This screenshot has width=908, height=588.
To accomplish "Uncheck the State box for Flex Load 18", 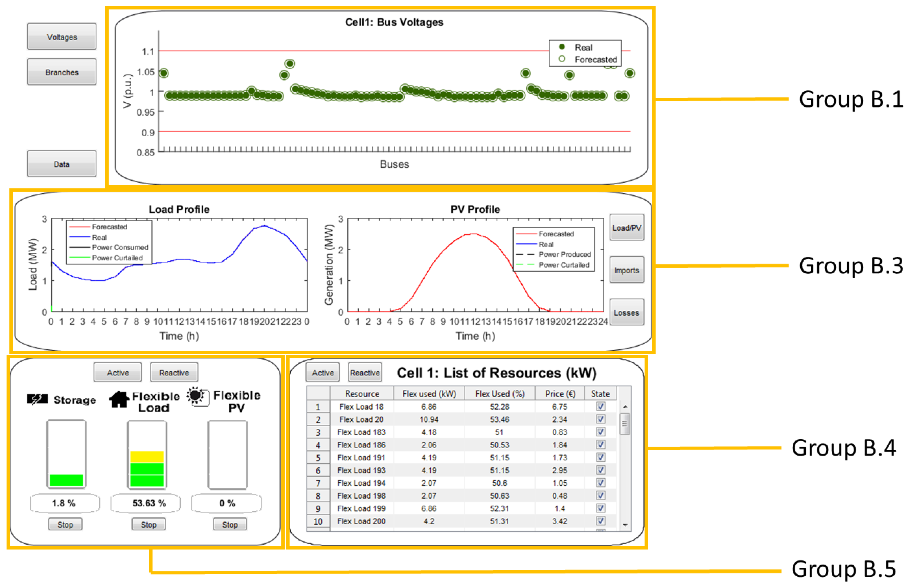I will pyautogui.click(x=600, y=406).
